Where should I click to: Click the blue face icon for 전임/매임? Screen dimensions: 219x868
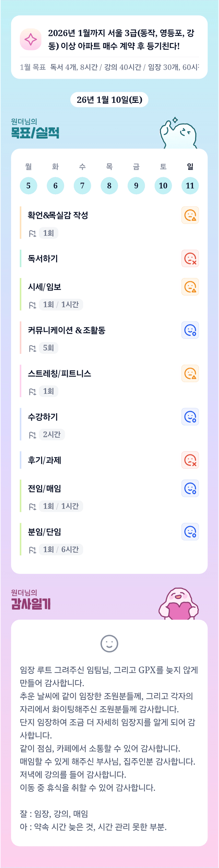coord(190,488)
